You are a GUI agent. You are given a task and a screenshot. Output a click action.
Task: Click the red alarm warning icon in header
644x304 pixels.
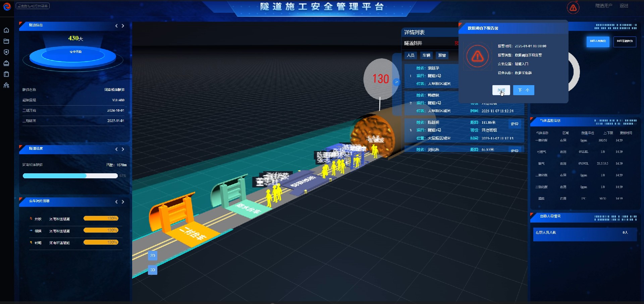coord(573,8)
